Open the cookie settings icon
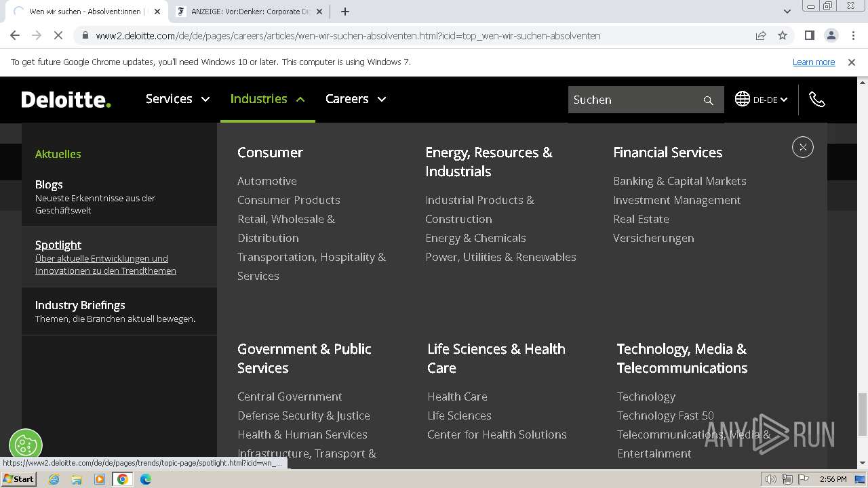Viewport: 868px width, 488px height. [x=26, y=445]
